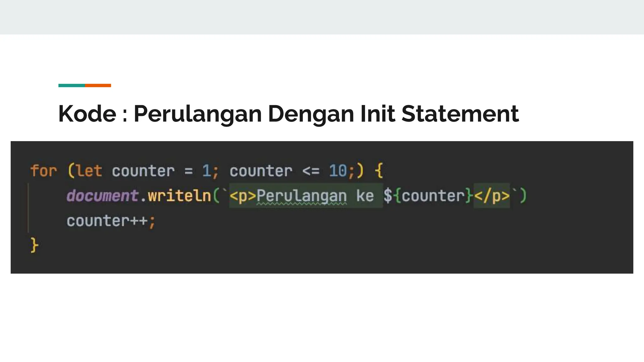The width and height of the screenshot is (644, 362).
Task: Click the 'writeln' method name
Action: (x=179, y=196)
